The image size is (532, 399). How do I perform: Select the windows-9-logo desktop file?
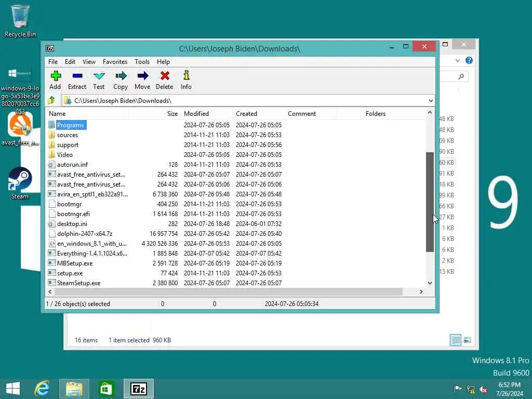[20, 90]
